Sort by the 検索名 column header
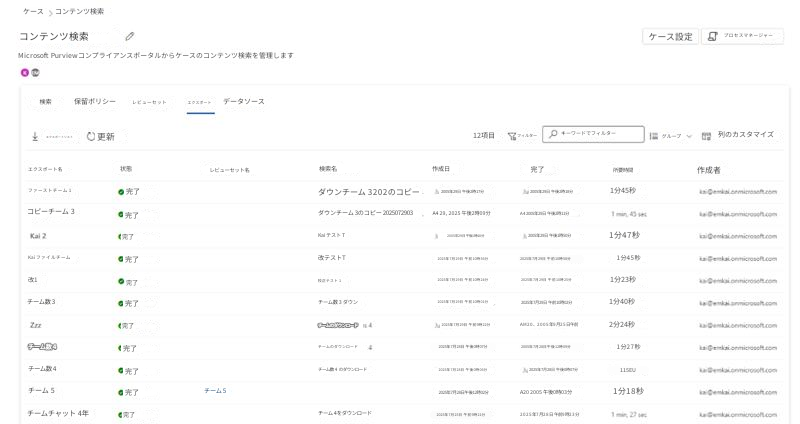800x424 pixels. pos(328,168)
